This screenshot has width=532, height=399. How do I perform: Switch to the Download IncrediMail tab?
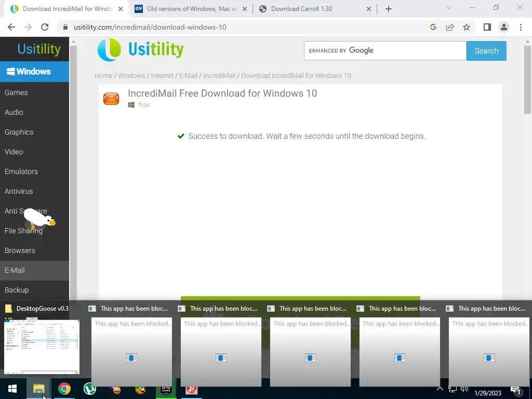click(x=66, y=9)
